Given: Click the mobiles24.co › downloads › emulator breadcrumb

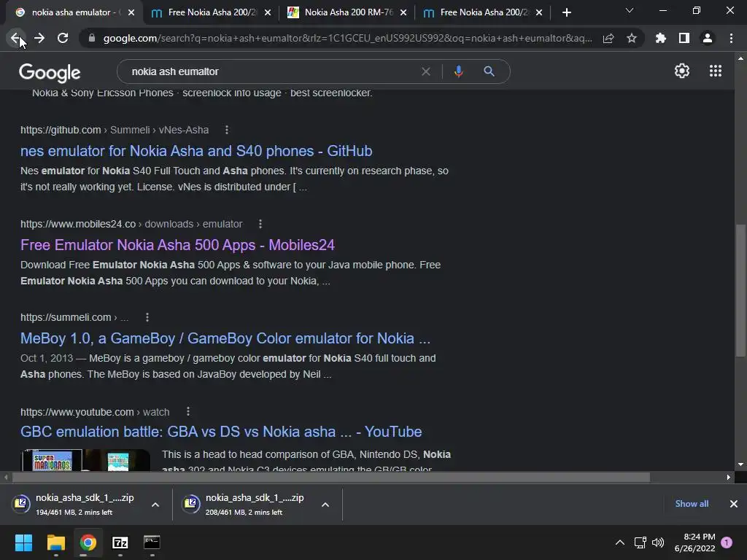Looking at the screenshot, I should pos(131,224).
